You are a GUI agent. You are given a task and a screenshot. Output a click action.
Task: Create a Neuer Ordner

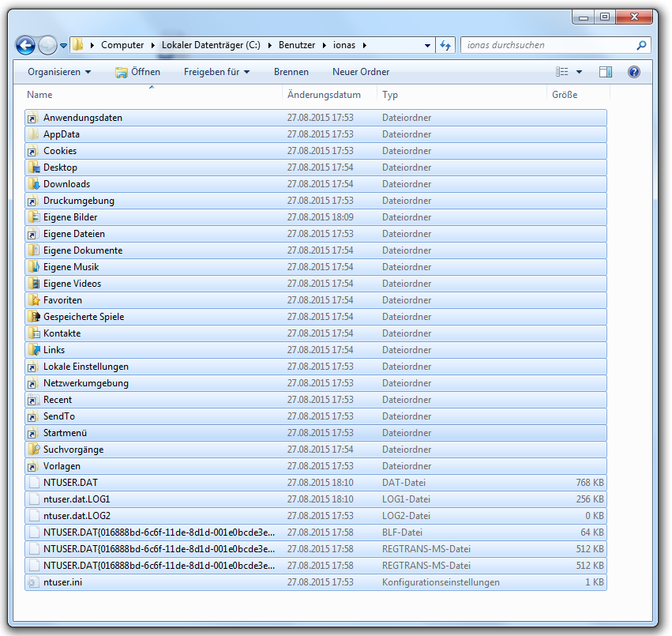[361, 72]
